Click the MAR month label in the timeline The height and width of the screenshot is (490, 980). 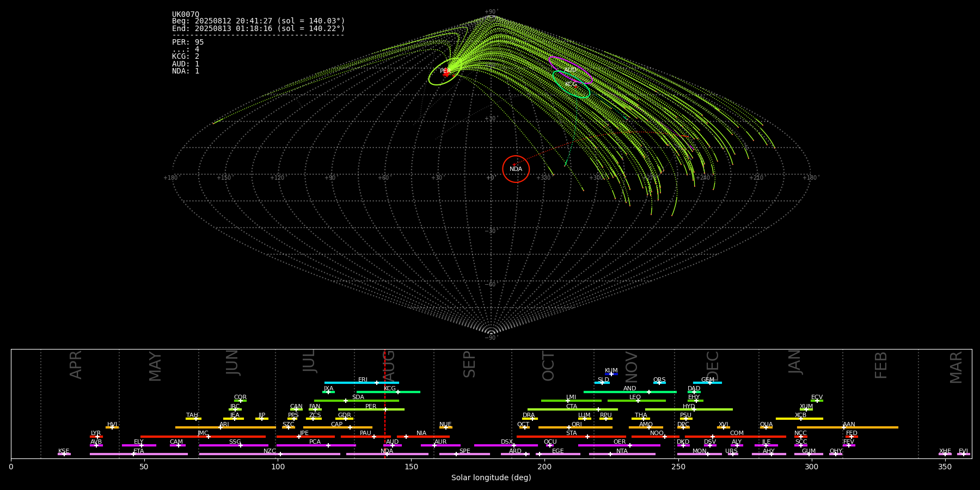click(956, 367)
